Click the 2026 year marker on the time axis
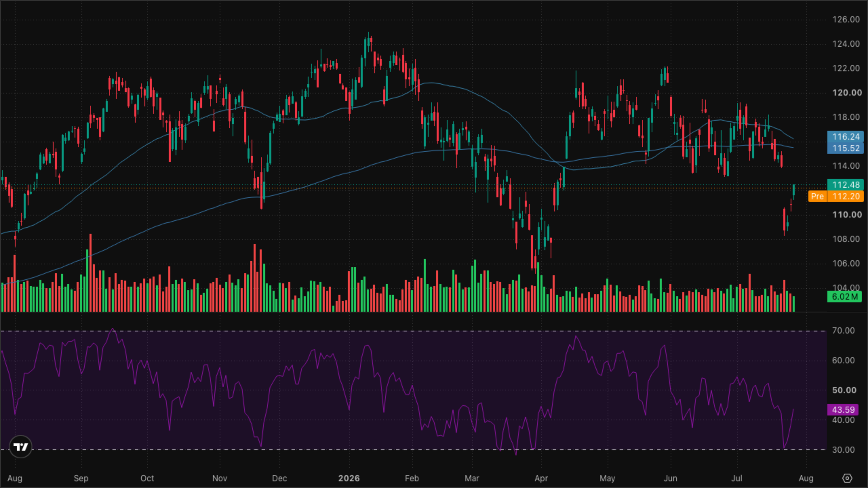 [x=349, y=478]
